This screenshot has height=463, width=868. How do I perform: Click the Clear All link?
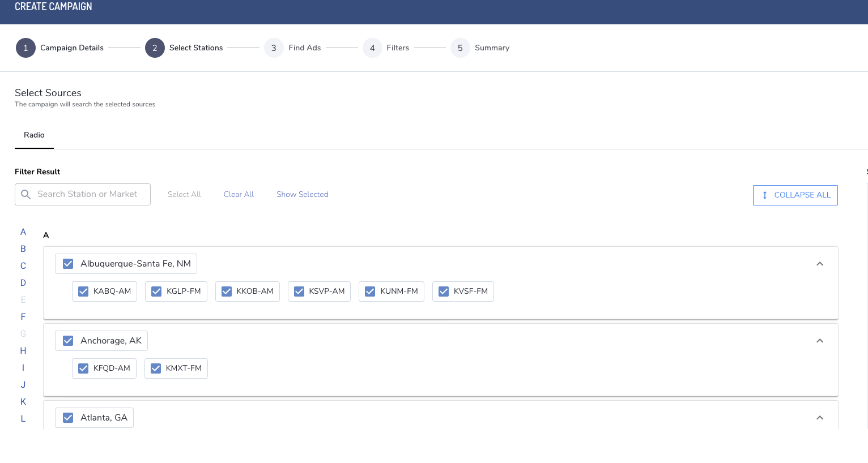(239, 194)
